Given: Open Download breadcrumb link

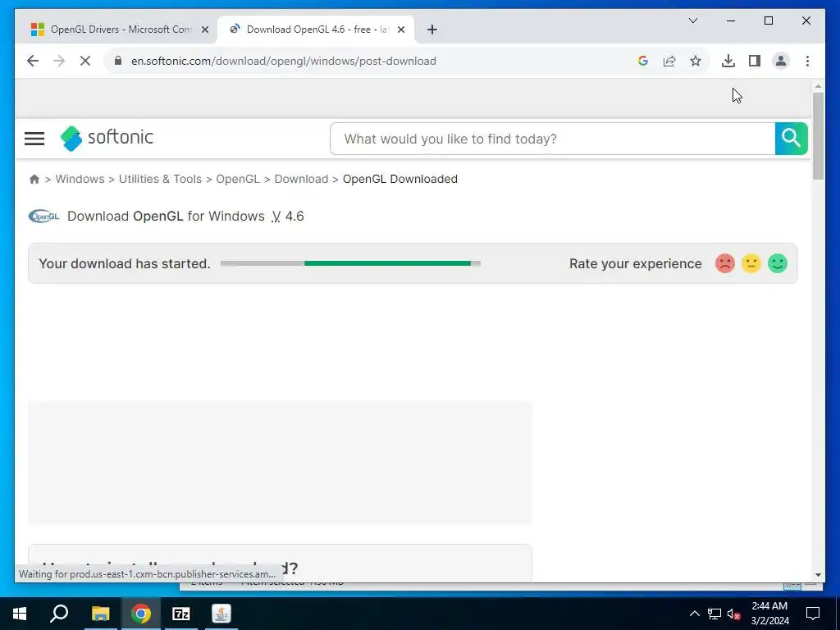Looking at the screenshot, I should click(301, 179).
